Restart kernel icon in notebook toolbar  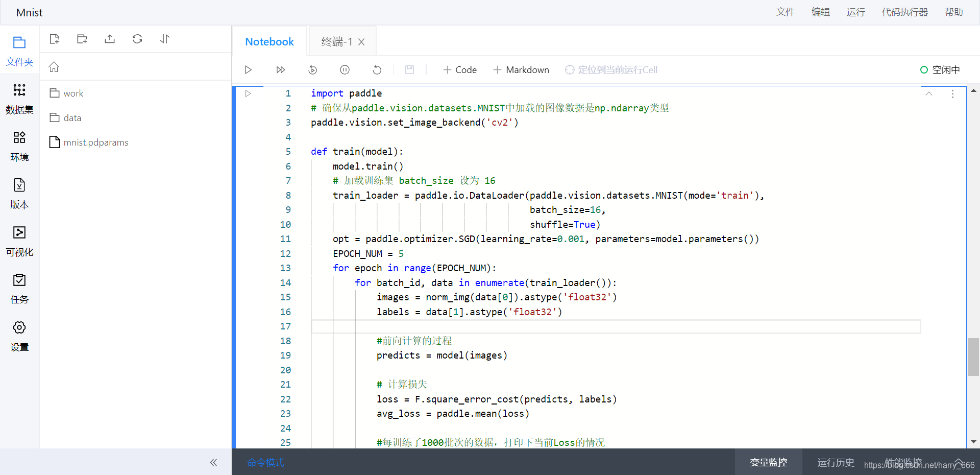coord(377,70)
